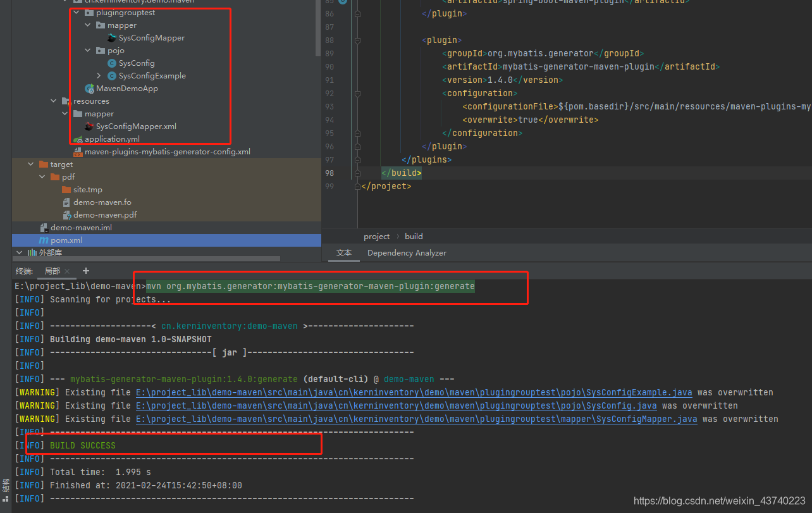
Task: Click line number 98 in the gutter
Action: [329, 173]
